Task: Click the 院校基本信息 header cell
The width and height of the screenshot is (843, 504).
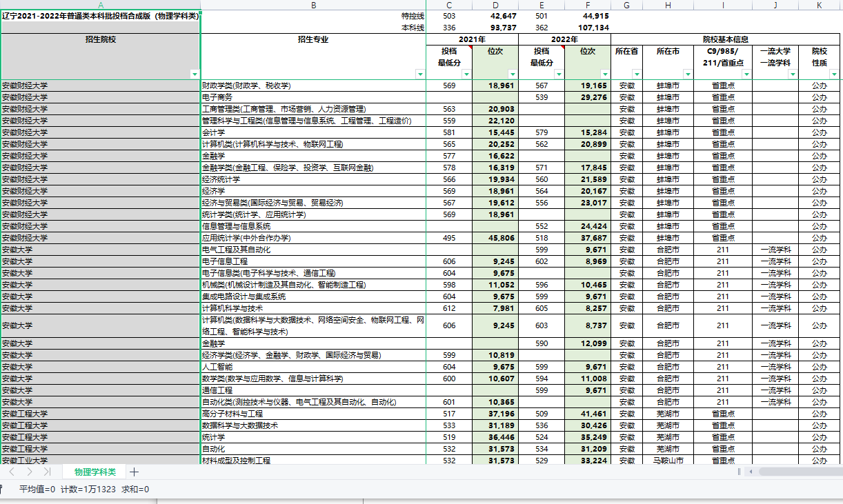Action: tap(726, 39)
